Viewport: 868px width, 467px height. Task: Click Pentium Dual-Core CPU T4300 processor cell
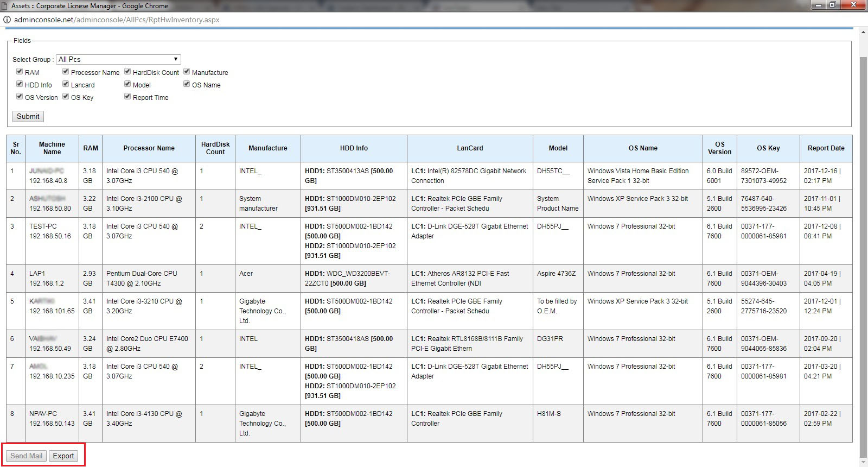pos(149,279)
